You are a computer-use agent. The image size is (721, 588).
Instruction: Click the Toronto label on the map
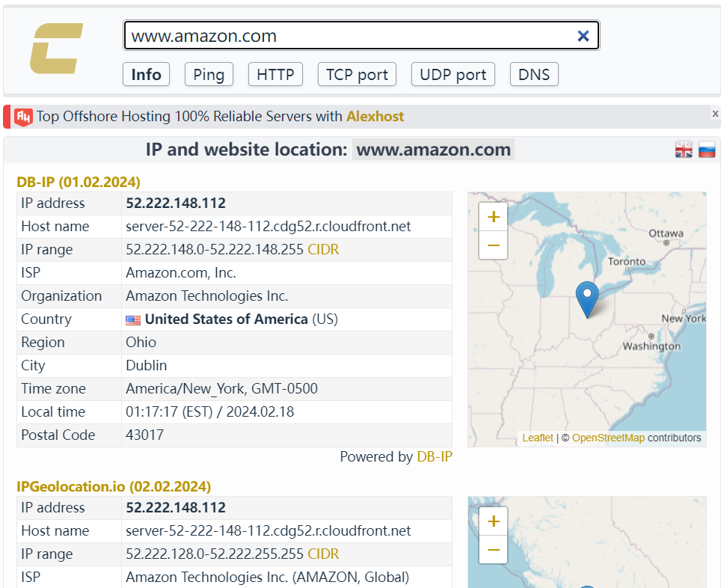627,262
